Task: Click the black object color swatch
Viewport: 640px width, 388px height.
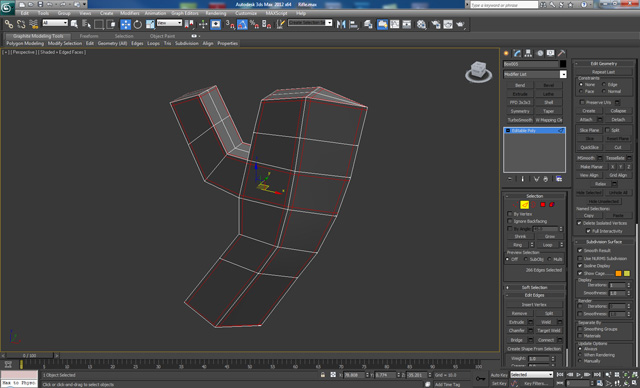Action: 563,64
